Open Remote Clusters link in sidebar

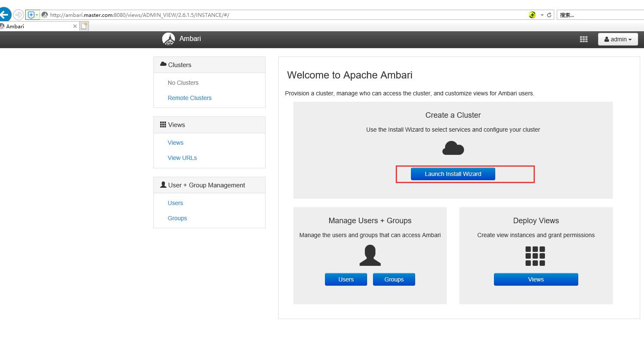tap(190, 98)
